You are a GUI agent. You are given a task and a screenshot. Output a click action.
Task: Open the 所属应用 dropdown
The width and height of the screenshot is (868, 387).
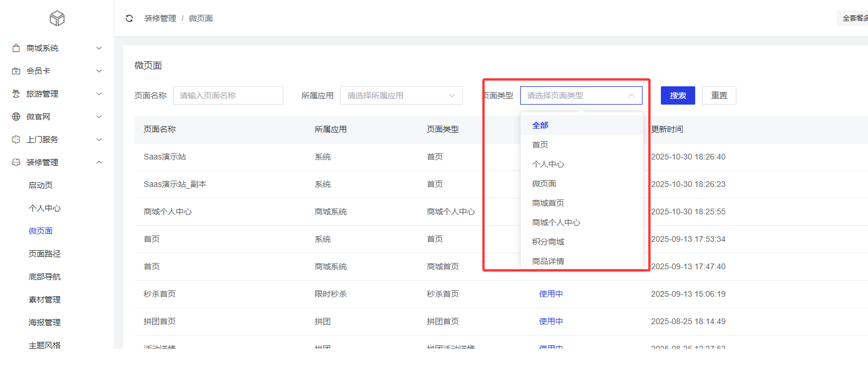401,95
